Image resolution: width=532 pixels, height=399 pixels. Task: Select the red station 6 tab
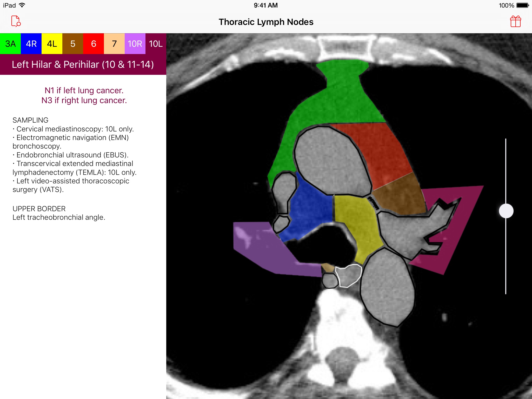(x=94, y=44)
